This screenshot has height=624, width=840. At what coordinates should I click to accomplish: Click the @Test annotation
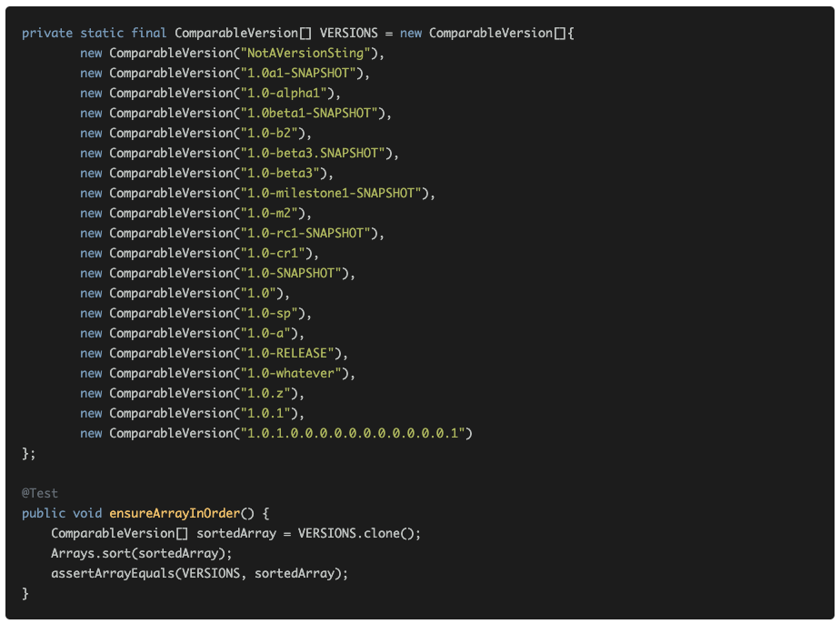[40, 493]
